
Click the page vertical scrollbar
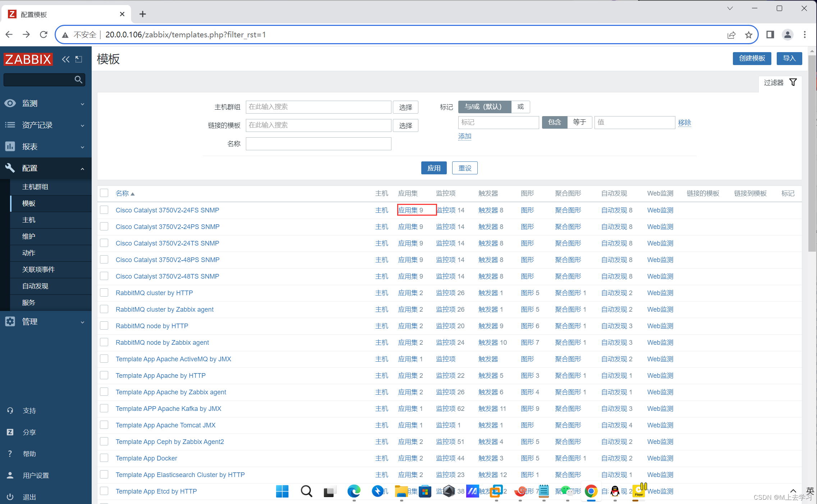point(812,153)
